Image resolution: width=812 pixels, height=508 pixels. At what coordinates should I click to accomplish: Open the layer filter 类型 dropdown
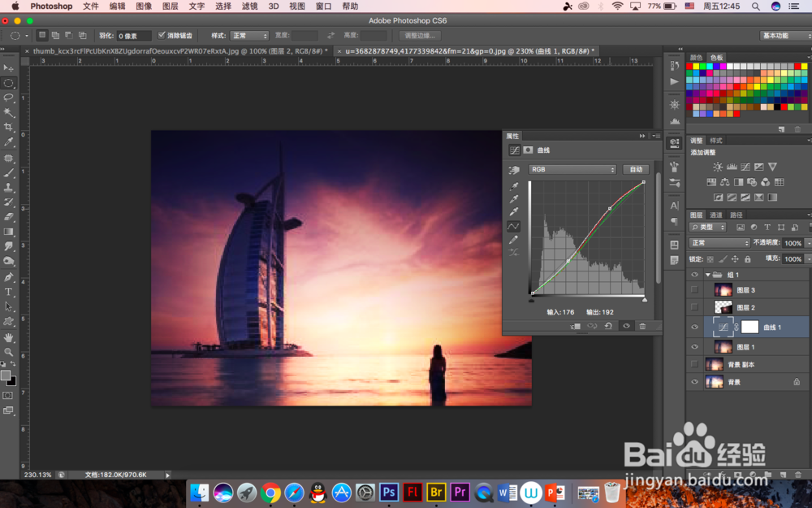(707, 227)
